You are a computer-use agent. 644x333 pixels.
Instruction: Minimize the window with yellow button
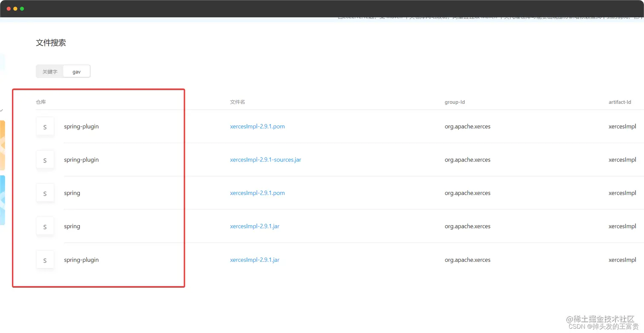click(15, 9)
